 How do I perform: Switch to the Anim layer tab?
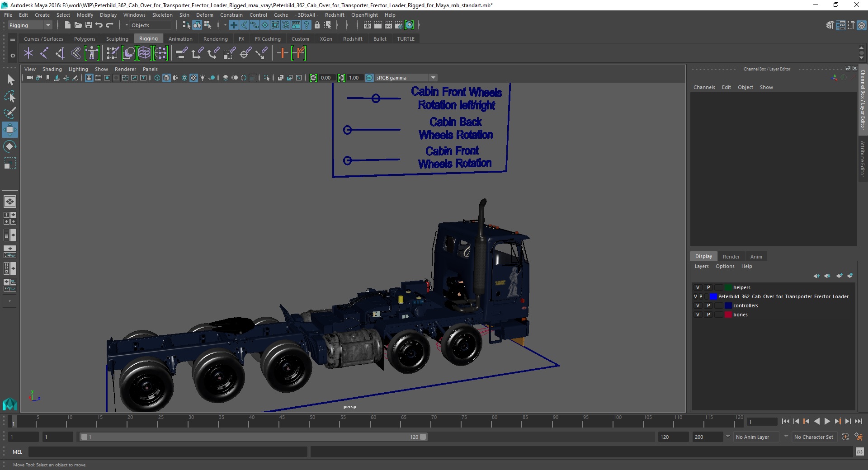click(756, 256)
